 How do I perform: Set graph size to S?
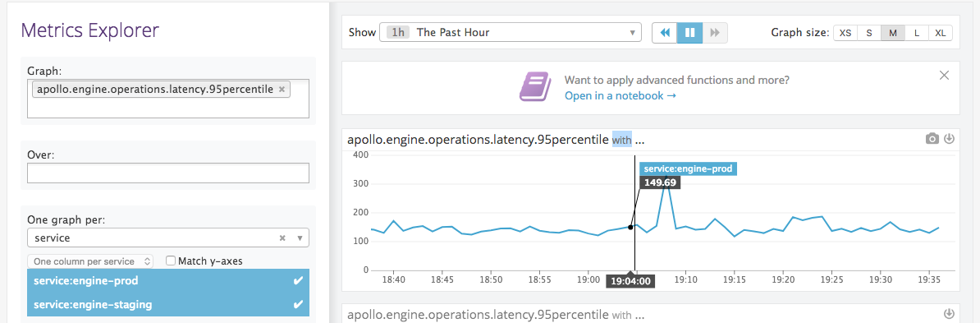[868, 33]
